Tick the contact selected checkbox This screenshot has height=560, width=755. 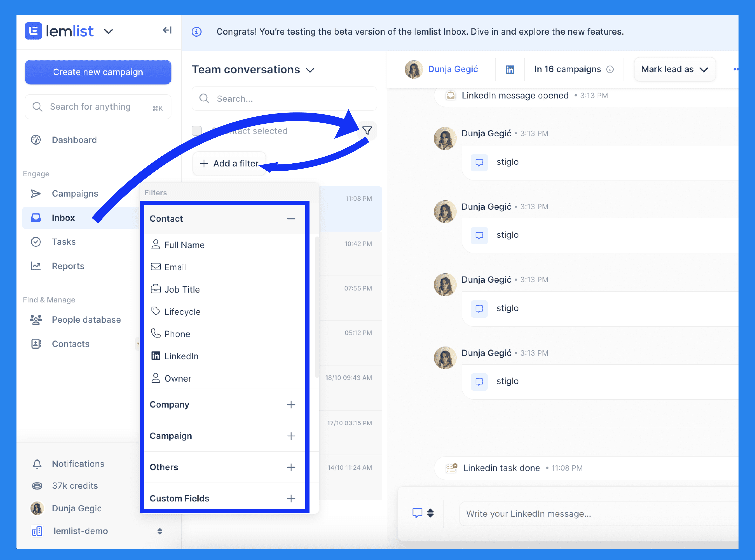197,130
